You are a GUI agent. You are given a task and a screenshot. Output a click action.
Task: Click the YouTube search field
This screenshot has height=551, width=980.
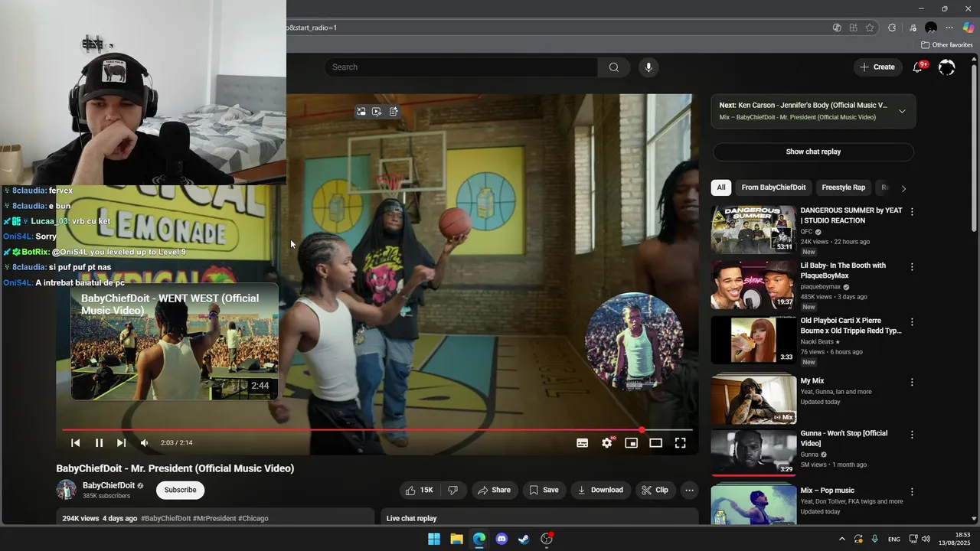461,67
